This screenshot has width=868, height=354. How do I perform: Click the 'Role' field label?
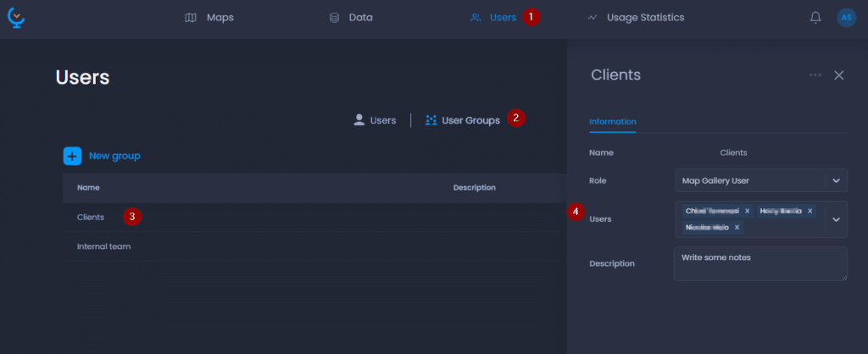(x=598, y=181)
